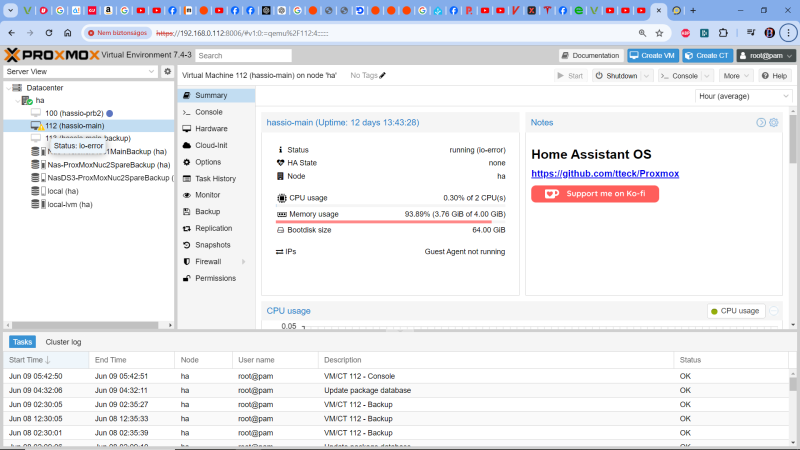The width and height of the screenshot is (800, 450).
Task: Select the Jun 09 05:42:50 Console task row
Action: click(x=396, y=376)
